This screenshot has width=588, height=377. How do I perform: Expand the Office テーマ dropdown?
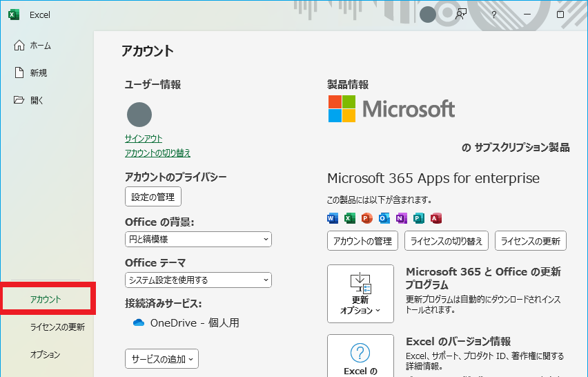[x=198, y=280]
